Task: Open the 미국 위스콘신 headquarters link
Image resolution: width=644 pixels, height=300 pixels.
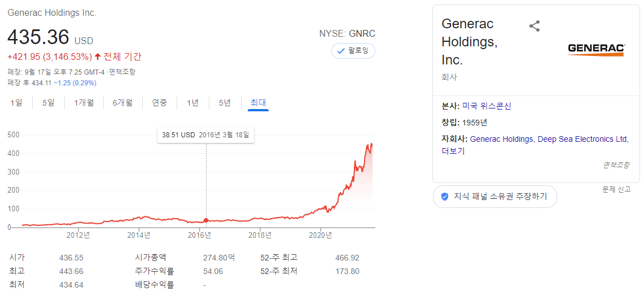Action: pos(487,106)
